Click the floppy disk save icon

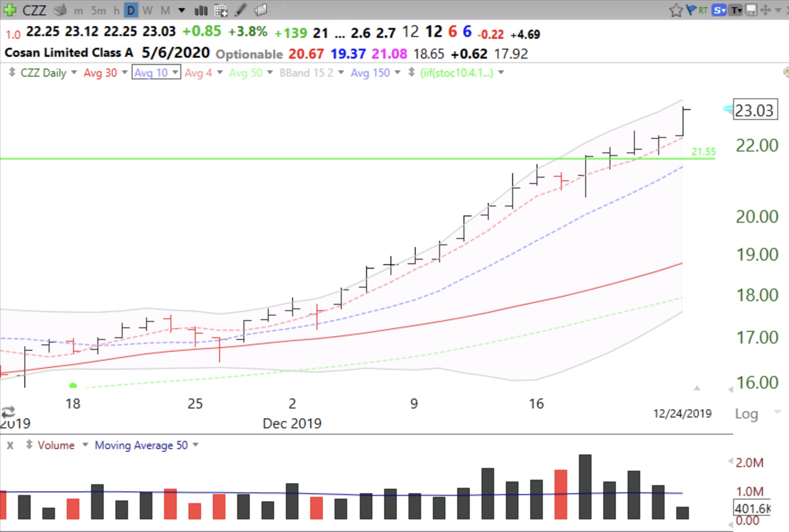(x=751, y=10)
